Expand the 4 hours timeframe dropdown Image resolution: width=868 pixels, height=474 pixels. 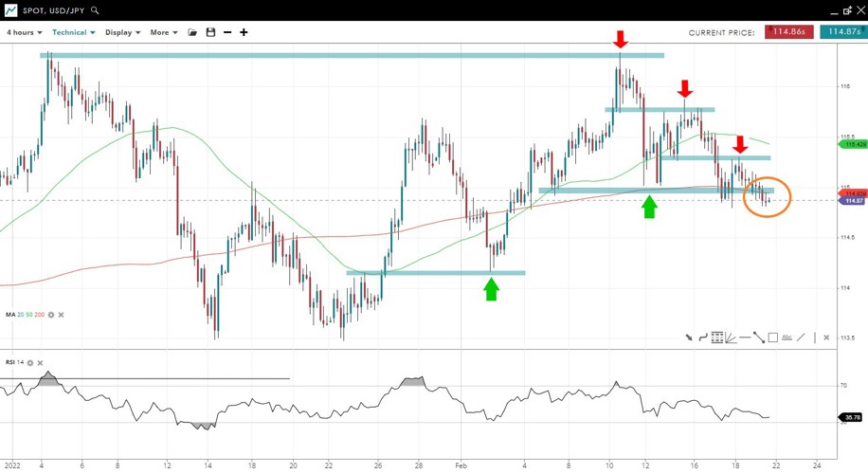click(25, 32)
